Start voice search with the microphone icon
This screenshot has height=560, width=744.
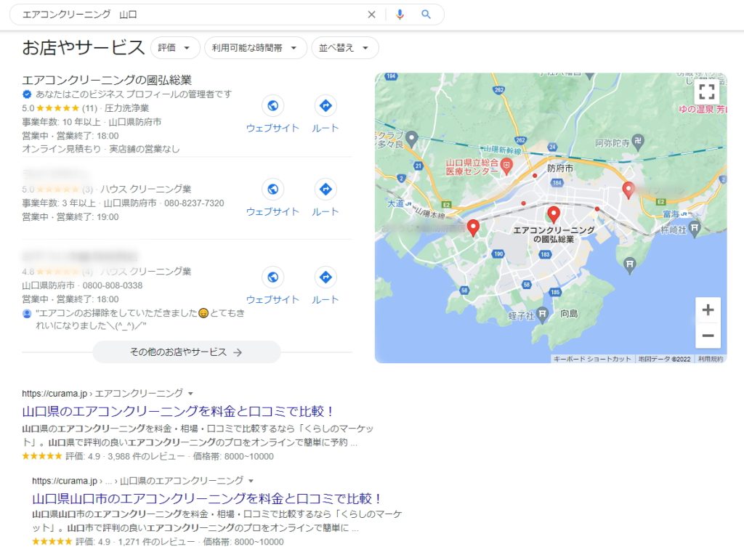click(400, 15)
